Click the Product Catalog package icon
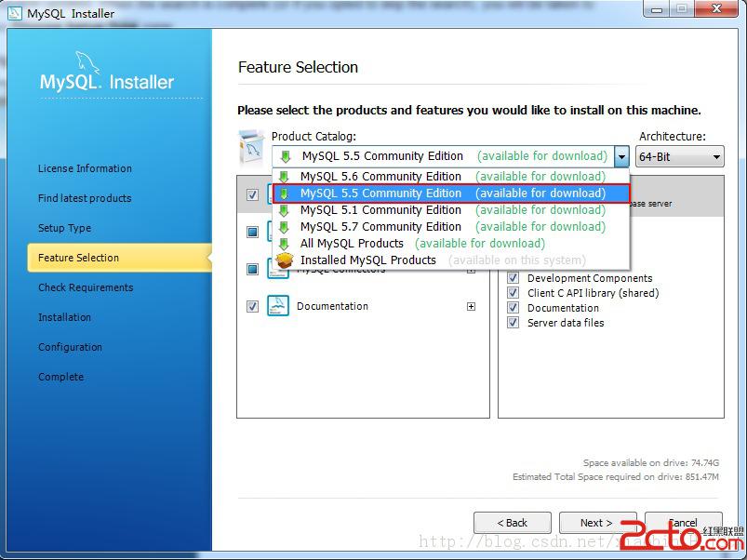The image size is (747, 560). 251,148
